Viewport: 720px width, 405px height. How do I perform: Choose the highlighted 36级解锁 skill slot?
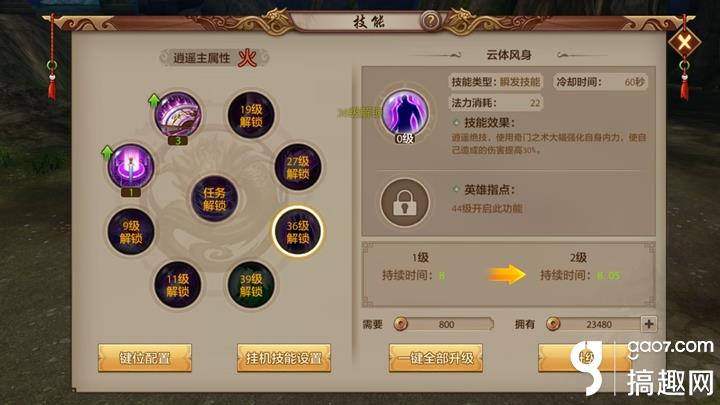(298, 231)
